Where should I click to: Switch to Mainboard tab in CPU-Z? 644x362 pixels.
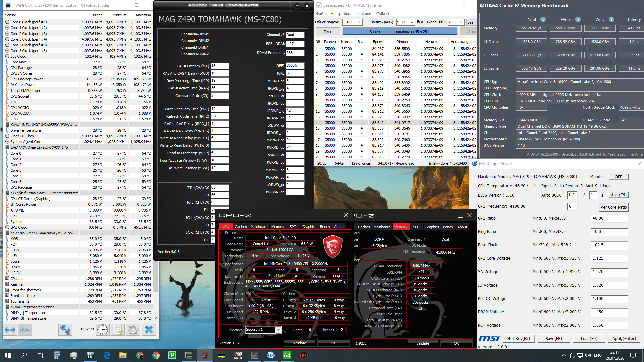(259, 227)
